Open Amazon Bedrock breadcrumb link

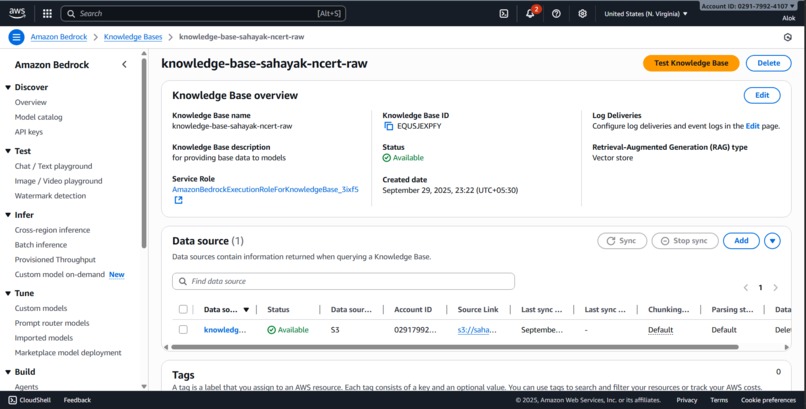click(59, 37)
